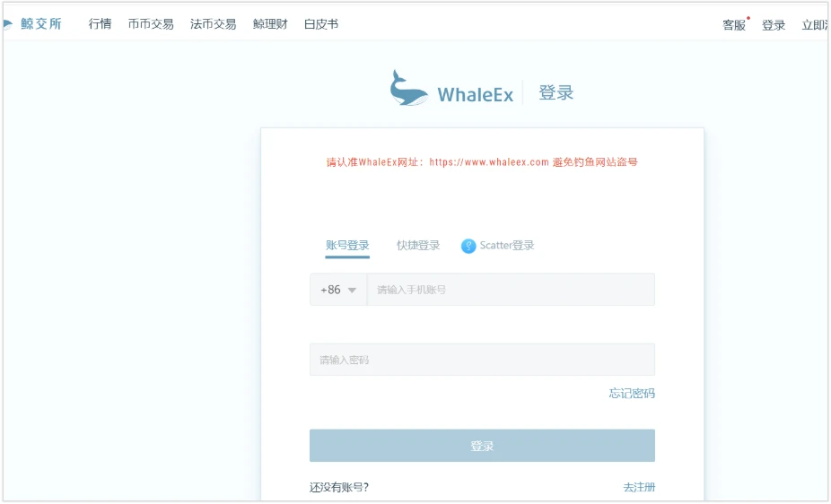
Task: Click the 忘记密码 link
Action: pos(632,394)
